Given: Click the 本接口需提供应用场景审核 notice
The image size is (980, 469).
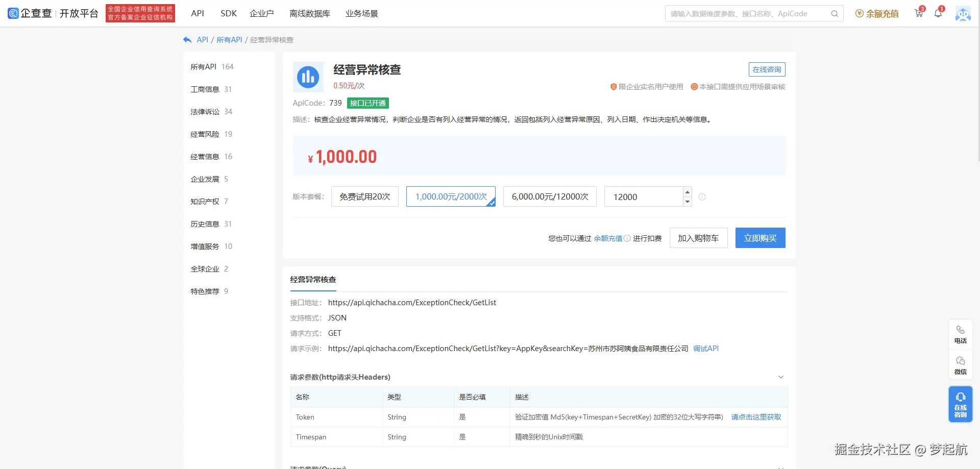Looking at the screenshot, I should tap(738, 87).
